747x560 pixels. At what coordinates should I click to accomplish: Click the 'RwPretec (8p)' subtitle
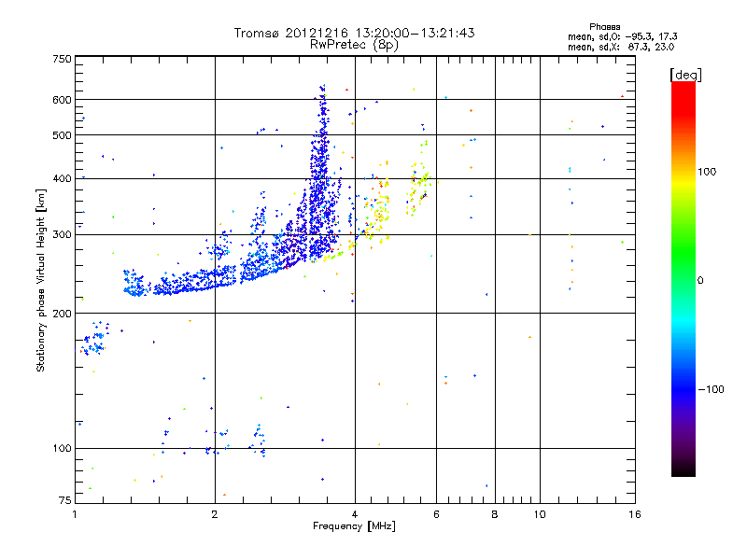pos(354,45)
